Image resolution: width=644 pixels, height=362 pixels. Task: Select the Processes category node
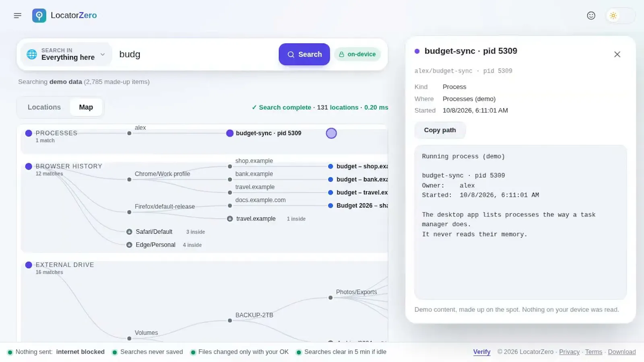click(x=29, y=133)
